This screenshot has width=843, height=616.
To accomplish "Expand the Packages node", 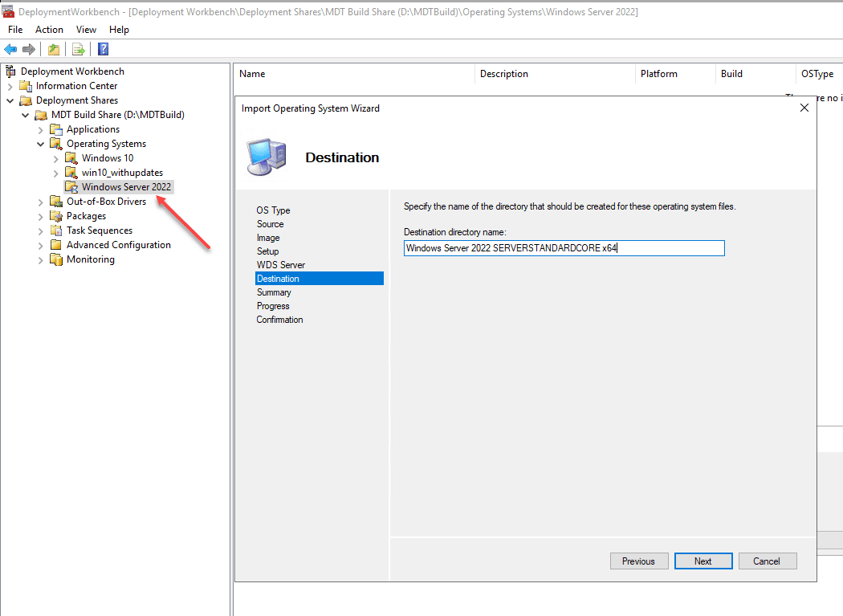I will tap(40, 217).
